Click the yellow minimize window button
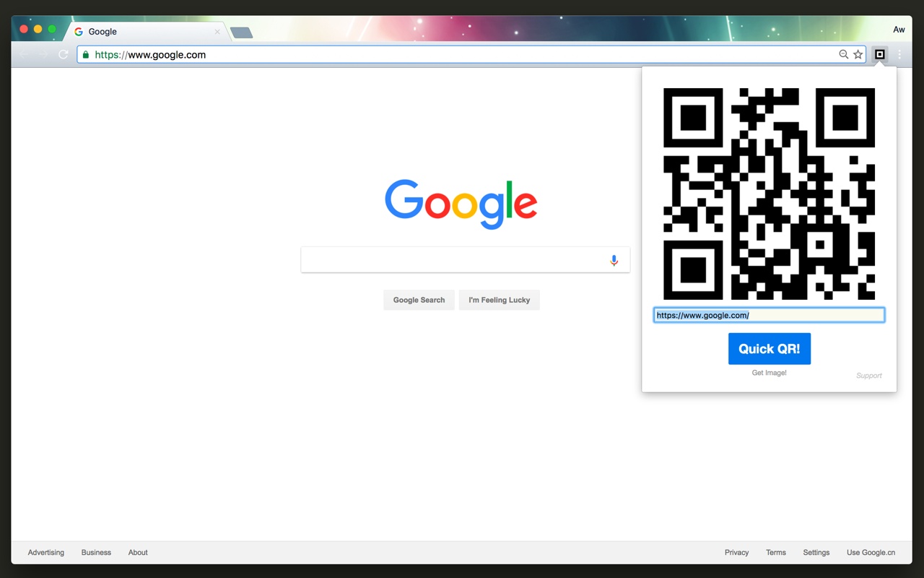This screenshot has height=578, width=924. pyautogui.click(x=38, y=29)
